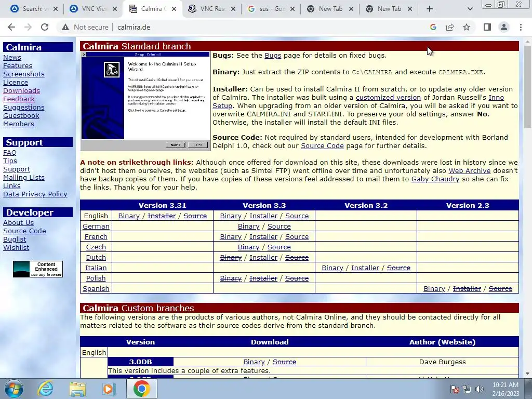
Task: Switch to the sus Google search tab
Action: coord(267,9)
